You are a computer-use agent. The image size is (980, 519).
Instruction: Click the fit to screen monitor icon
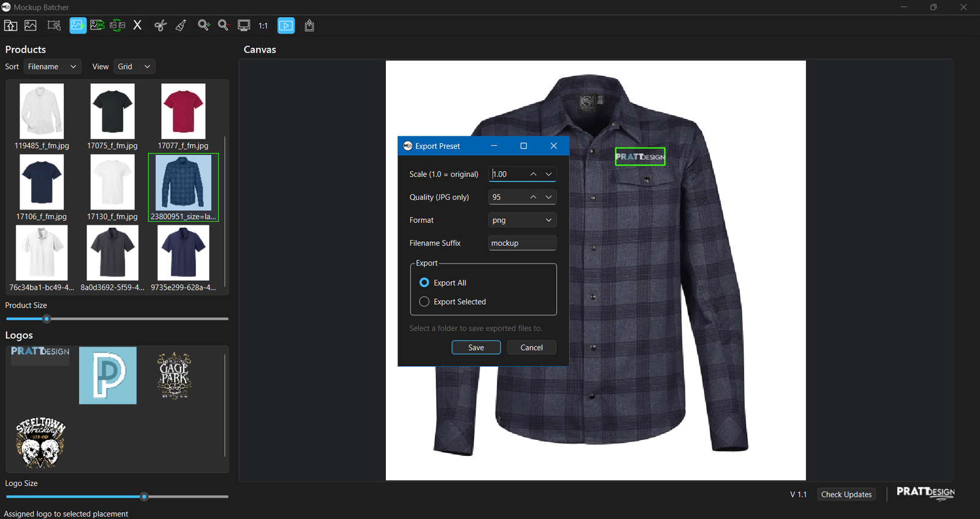click(244, 25)
